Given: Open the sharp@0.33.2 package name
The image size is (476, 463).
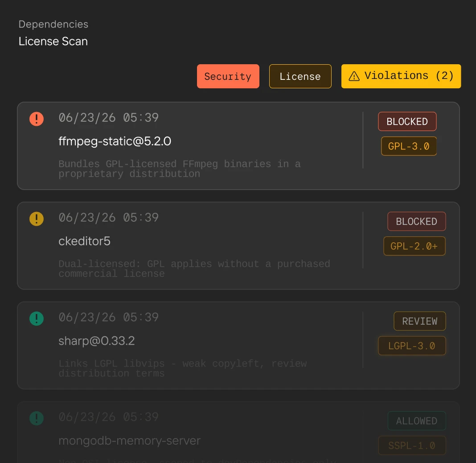Looking at the screenshot, I should 97,341.
